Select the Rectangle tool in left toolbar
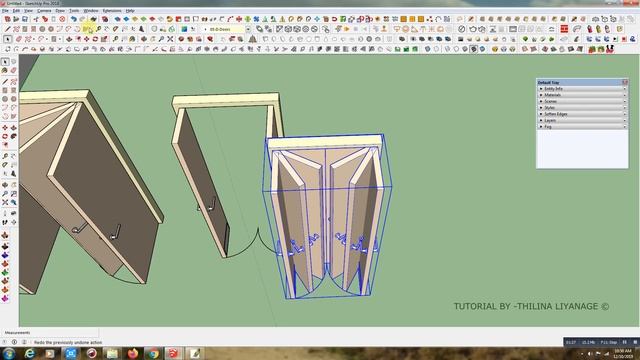The height and width of the screenshot is (360, 640). point(5,90)
